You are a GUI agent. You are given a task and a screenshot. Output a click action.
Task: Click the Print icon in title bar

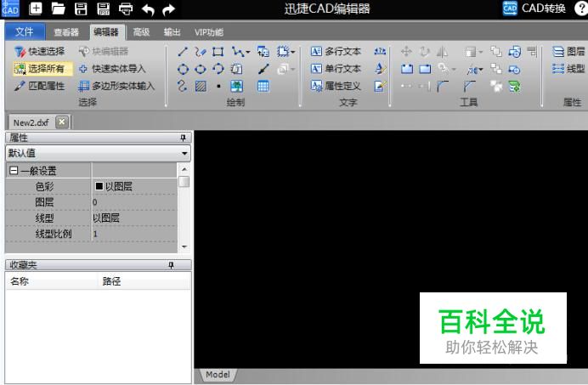coord(126,8)
